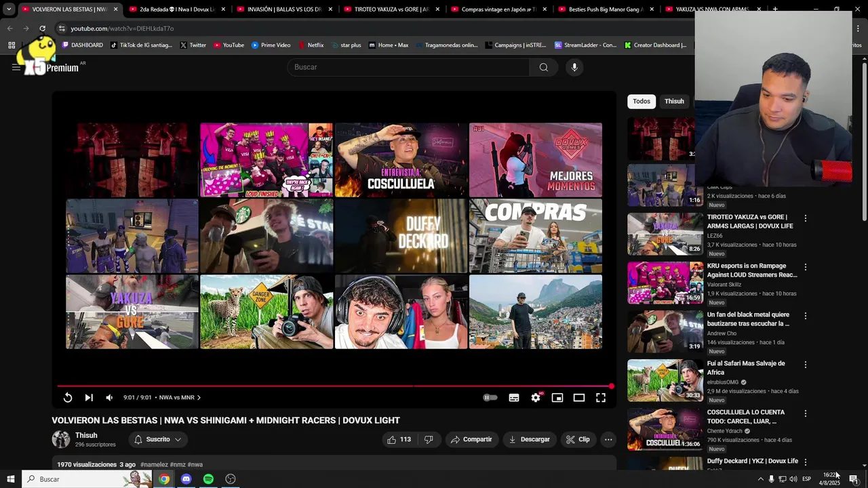The width and height of the screenshot is (868, 488).
Task: Click the #namelez hashtag
Action: click(154, 465)
